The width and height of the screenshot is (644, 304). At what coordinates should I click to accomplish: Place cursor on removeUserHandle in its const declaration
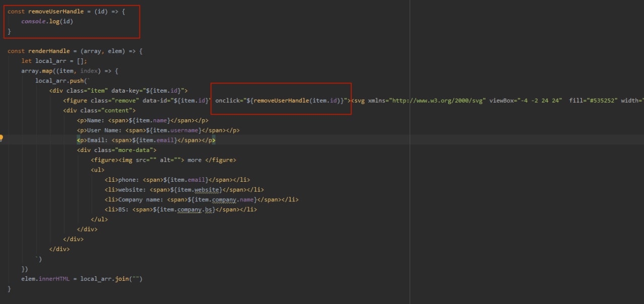point(55,12)
